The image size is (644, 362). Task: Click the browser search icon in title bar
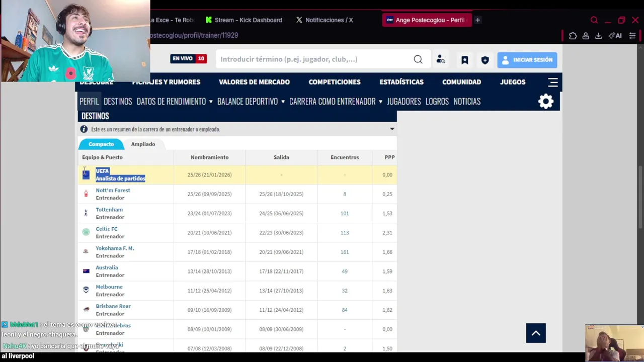[x=594, y=20]
